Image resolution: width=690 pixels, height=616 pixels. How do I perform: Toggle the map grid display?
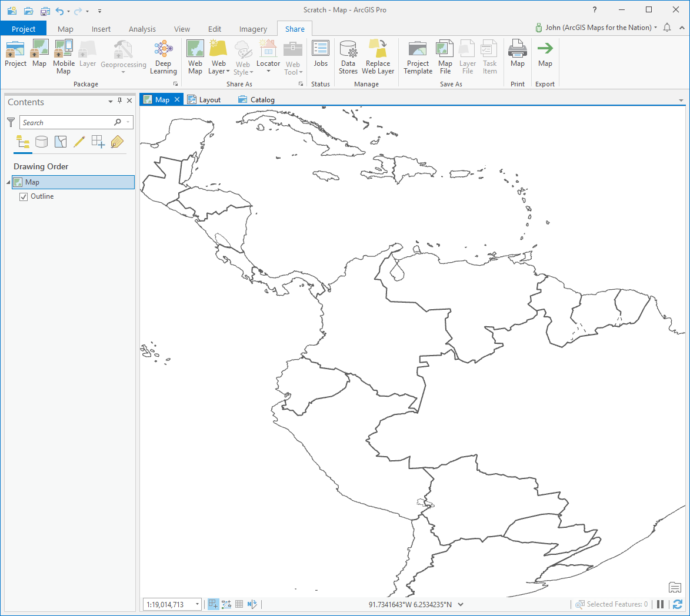[239, 604]
